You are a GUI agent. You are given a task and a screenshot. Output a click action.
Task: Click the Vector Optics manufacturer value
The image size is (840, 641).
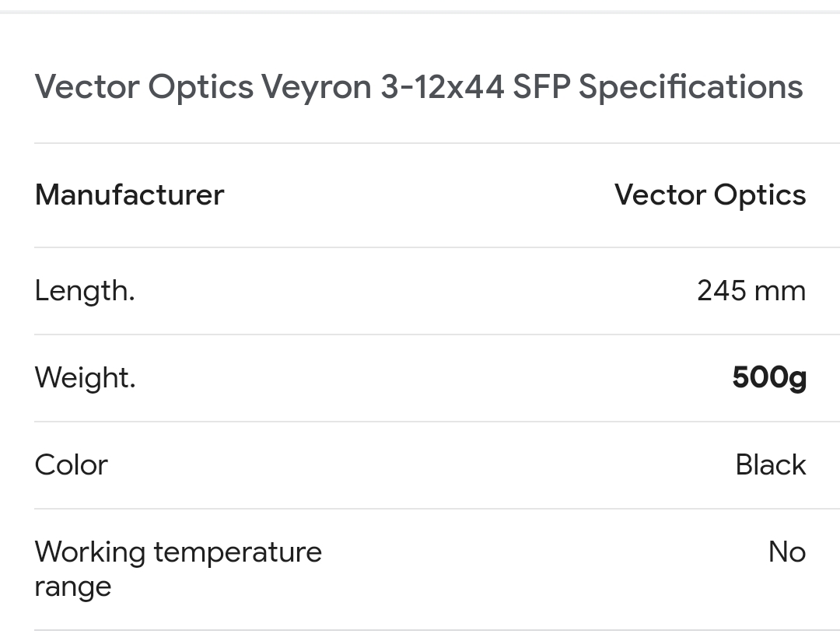[x=709, y=194]
